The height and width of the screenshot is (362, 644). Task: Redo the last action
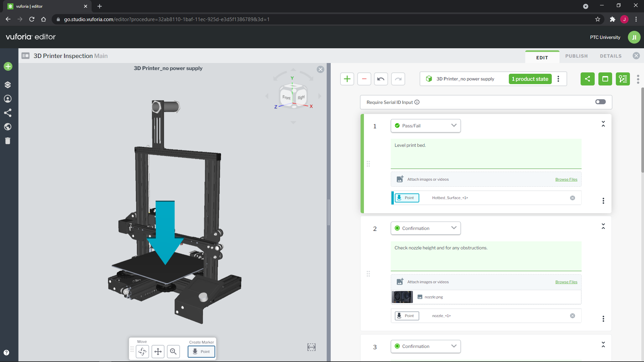point(398,79)
